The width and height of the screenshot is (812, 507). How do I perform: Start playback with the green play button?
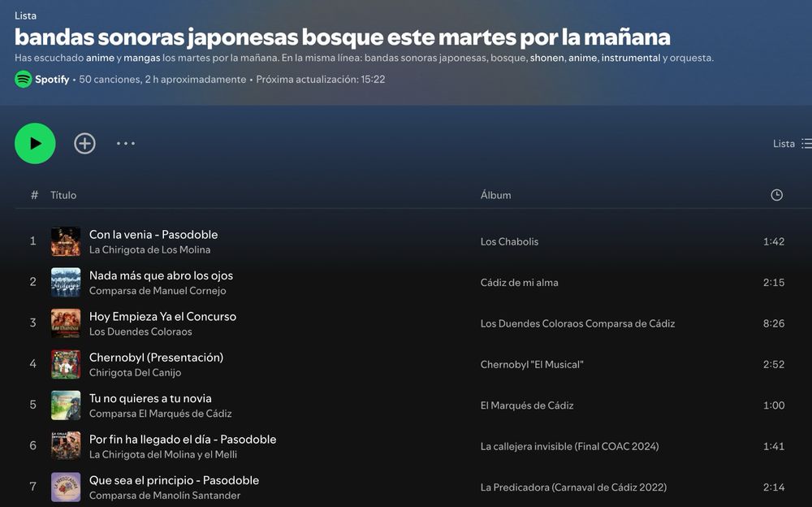(x=35, y=144)
